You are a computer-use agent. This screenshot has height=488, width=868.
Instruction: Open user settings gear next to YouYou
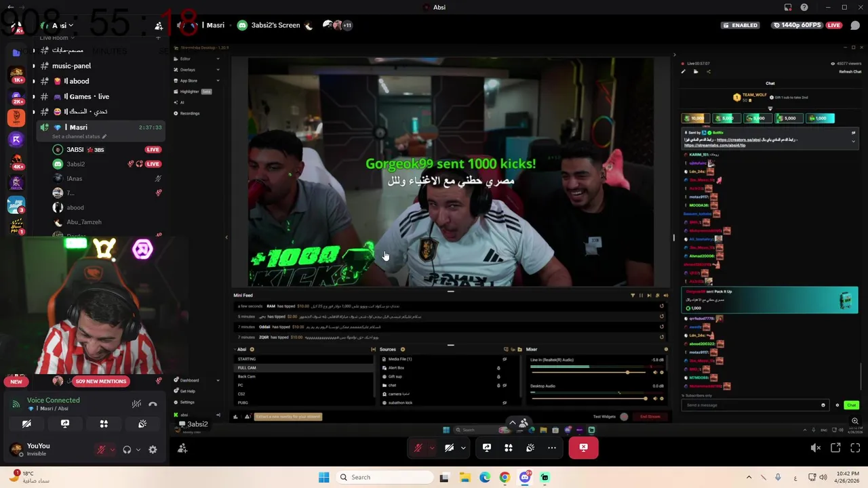tap(153, 449)
